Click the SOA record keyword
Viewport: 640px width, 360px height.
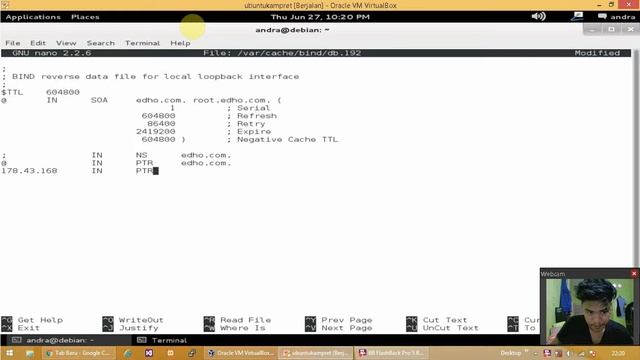tap(99, 100)
